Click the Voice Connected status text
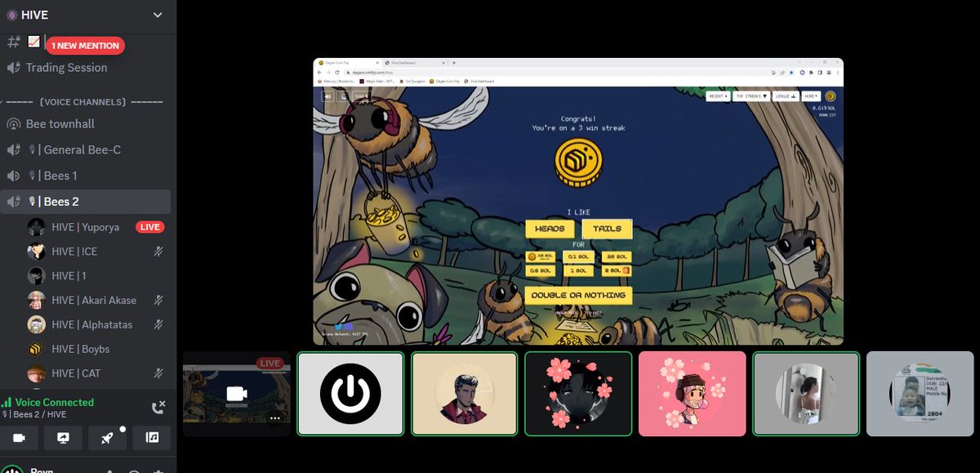 click(55, 403)
